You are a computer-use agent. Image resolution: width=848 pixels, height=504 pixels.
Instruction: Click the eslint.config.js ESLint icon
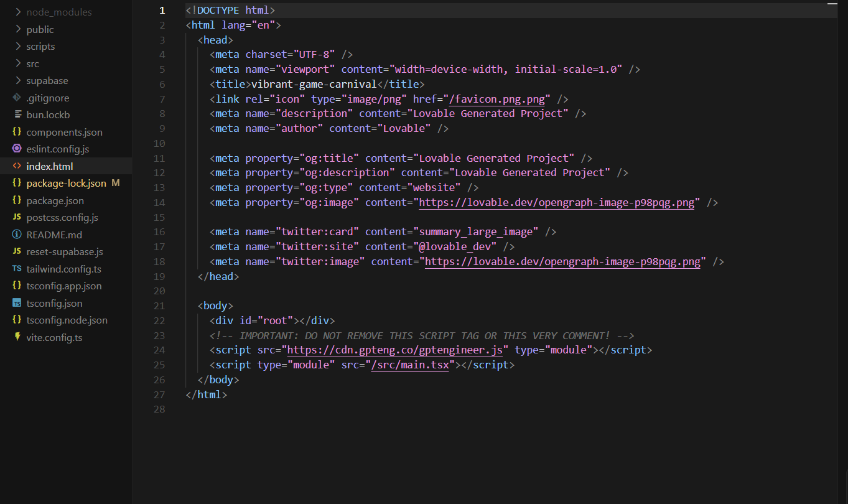click(x=17, y=149)
